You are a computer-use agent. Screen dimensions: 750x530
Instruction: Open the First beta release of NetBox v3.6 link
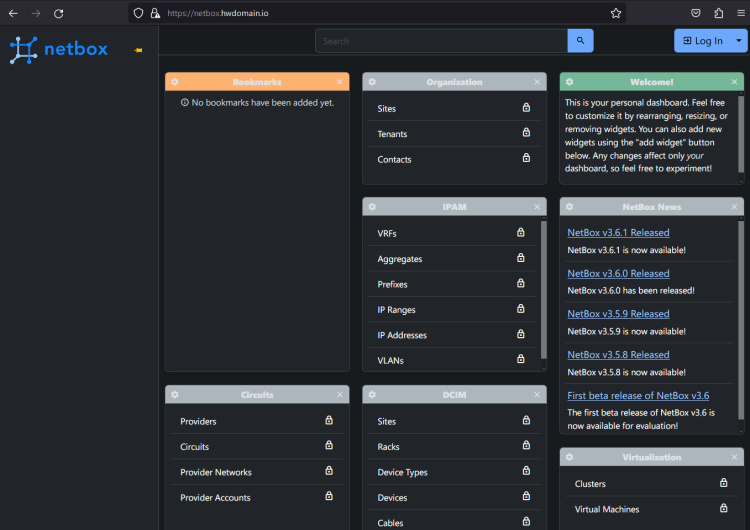(638, 395)
